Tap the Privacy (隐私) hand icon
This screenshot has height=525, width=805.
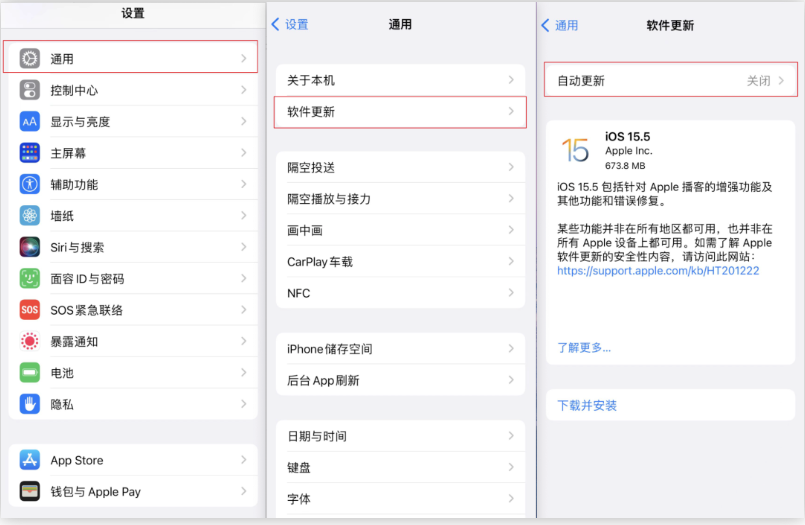tap(30, 404)
